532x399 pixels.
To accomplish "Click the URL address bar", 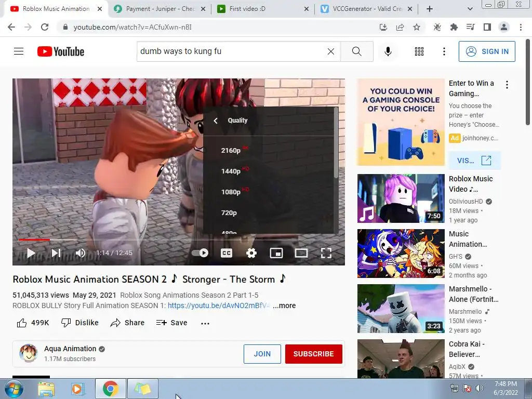I will coord(217,27).
